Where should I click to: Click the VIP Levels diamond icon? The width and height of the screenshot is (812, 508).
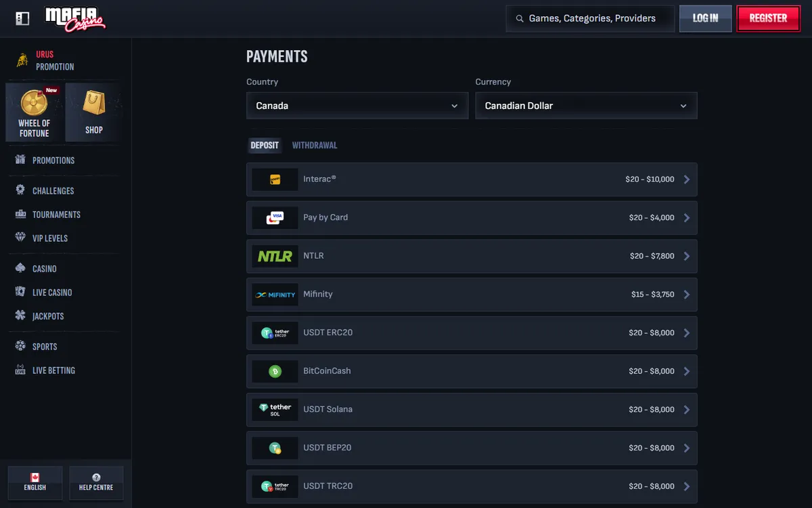[20, 238]
